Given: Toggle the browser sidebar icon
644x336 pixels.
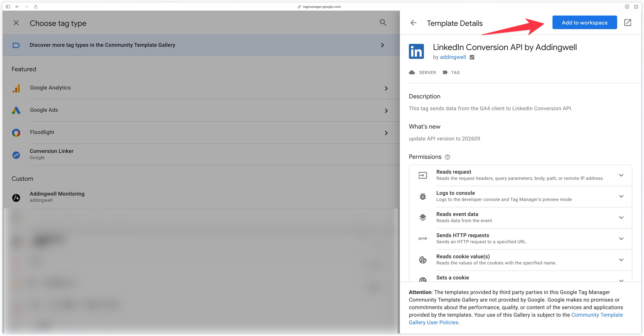Looking at the screenshot, I should click(8, 7).
